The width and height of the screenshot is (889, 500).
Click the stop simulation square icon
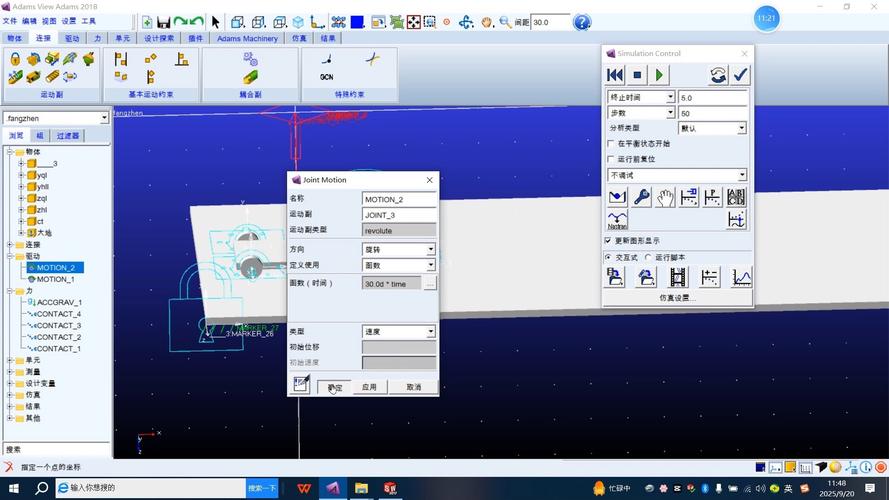tap(638, 75)
